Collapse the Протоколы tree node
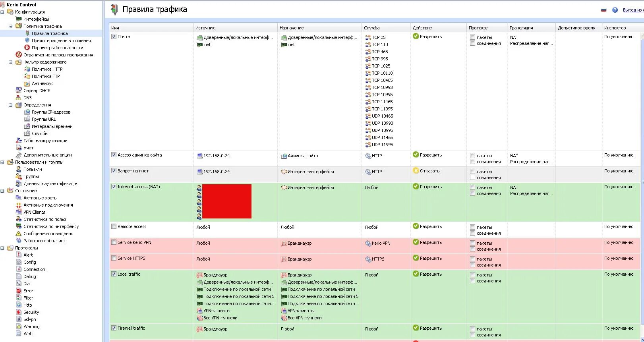Viewport: 644px width, 342px height. (2, 248)
